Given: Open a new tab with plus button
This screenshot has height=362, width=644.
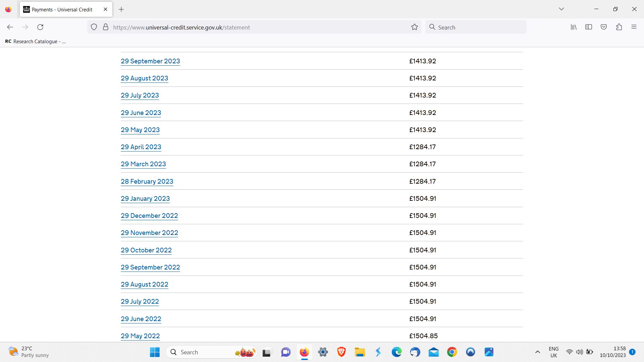Looking at the screenshot, I should coord(121,9).
